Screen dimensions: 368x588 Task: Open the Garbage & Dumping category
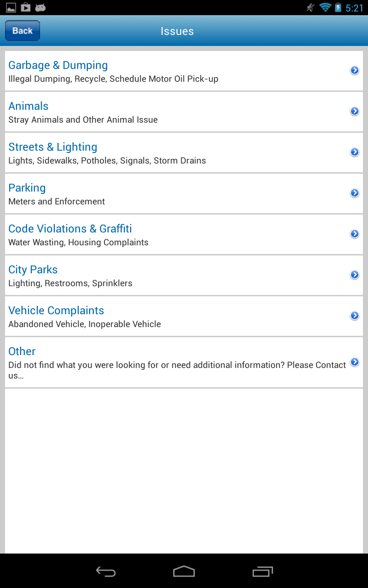point(58,65)
